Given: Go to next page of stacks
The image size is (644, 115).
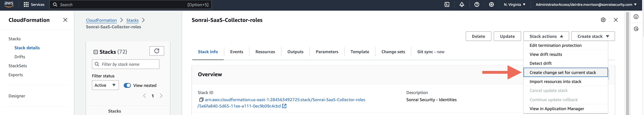Looking at the screenshot, I should pos(161,96).
